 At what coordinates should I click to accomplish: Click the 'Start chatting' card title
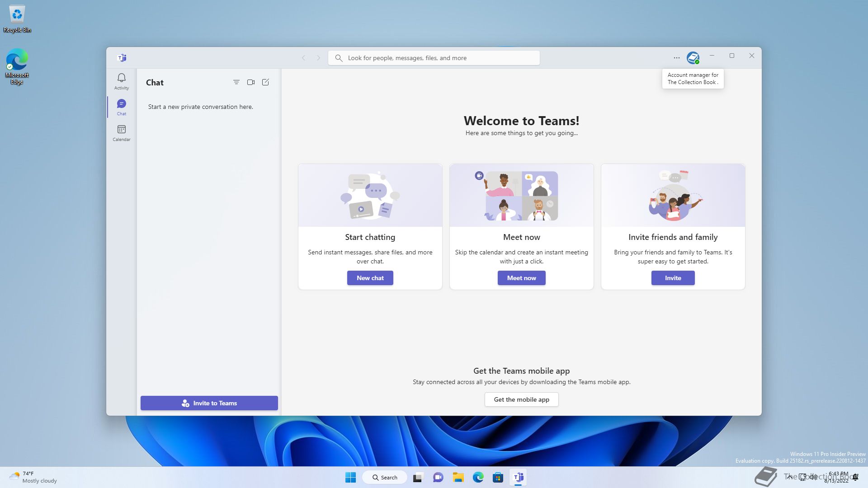tap(370, 237)
